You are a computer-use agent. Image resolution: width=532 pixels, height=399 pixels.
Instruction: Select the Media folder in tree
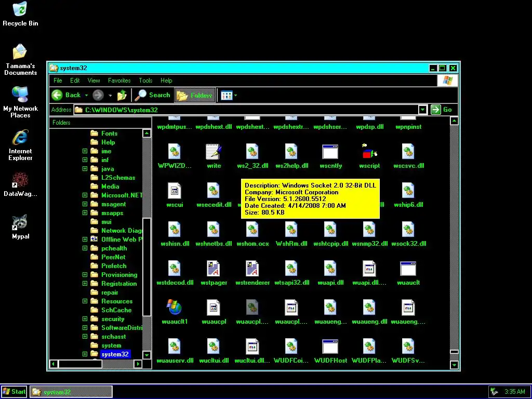click(x=110, y=187)
